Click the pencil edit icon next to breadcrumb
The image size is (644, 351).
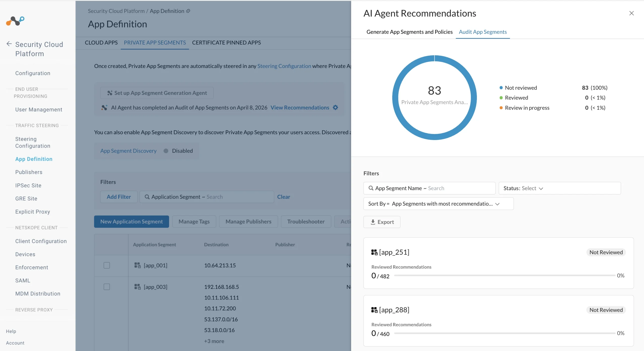tap(188, 11)
